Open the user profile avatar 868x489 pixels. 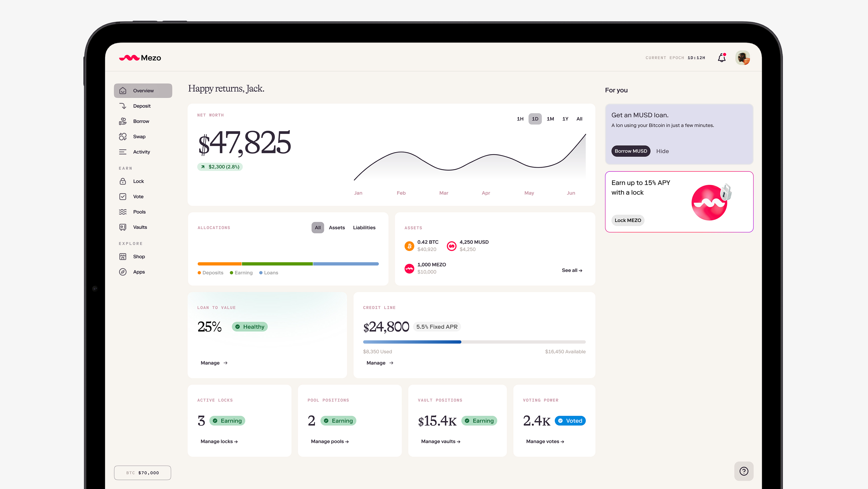[743, 58]
